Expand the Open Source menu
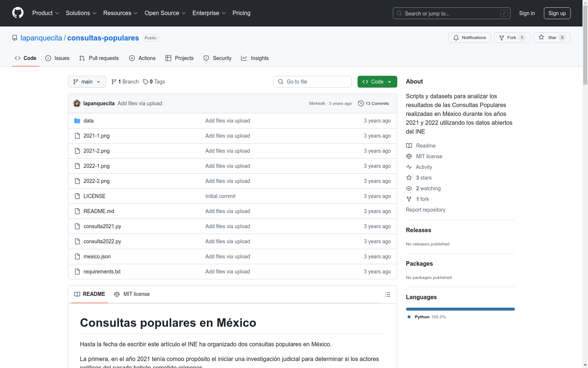 click(x=165, y=13)
